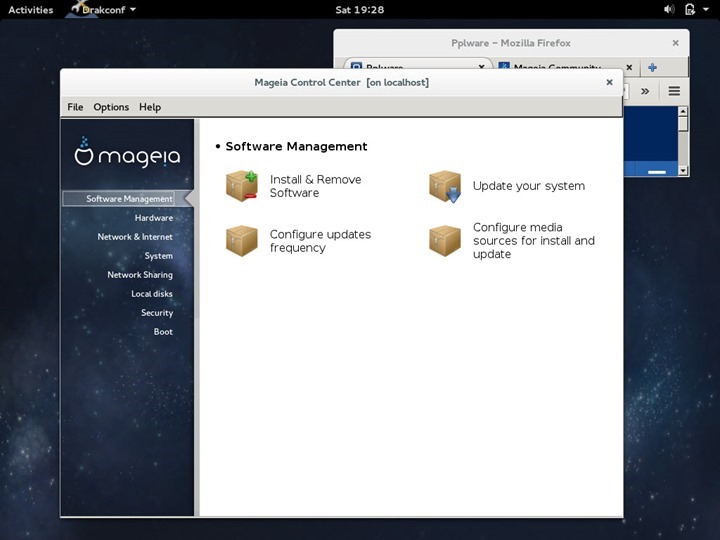Click the Pplware - Mozilla Firefox title bar
This screenshot has height=540, width=720.
pyautogui.click(x=511, y=43)
